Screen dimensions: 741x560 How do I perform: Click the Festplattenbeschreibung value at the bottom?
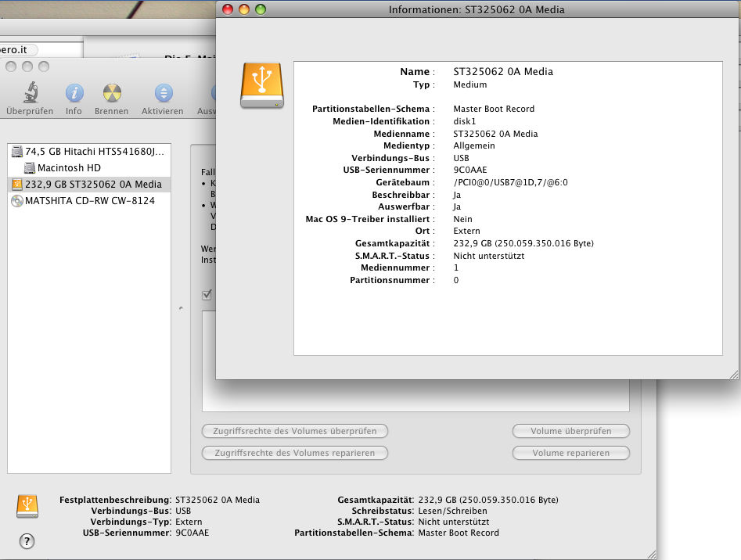click(x=218, y=500)
